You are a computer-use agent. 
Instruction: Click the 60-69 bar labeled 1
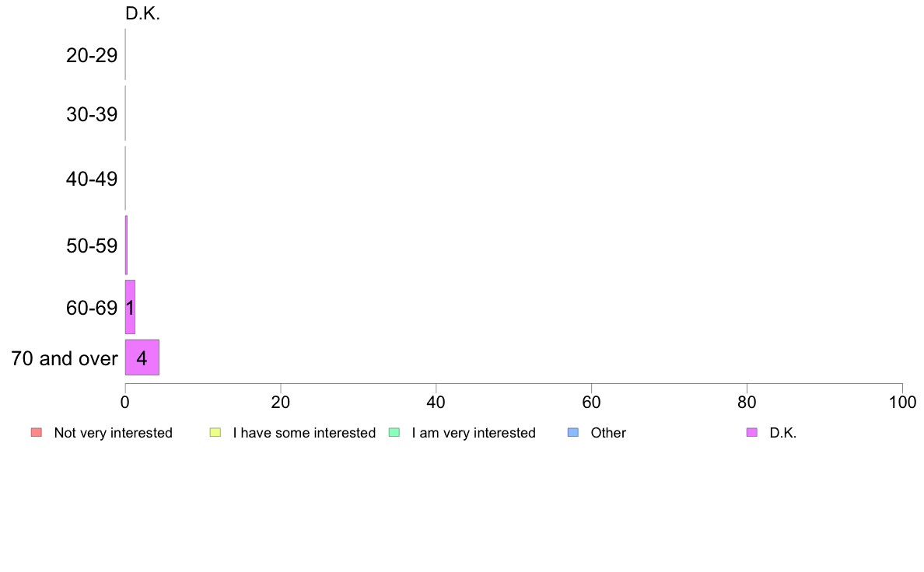point(130,307)
